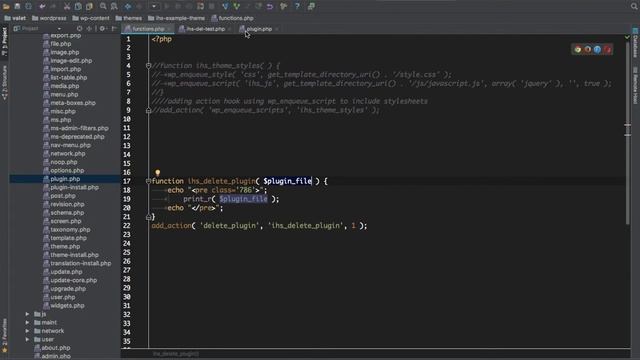Open the Favorites tool window tab

click(x=4, y=336)
